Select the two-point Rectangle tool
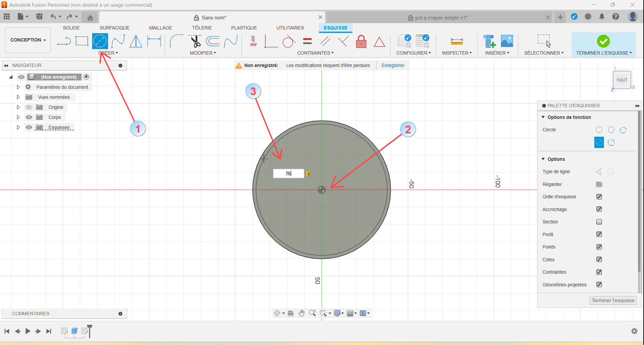This screenshot has height=345, width=644. tap(82, 41)
